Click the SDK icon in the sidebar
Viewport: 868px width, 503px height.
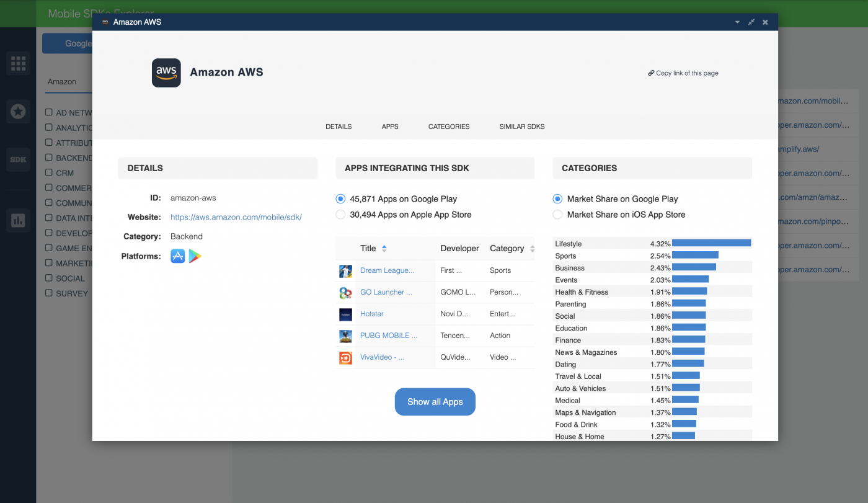[18, 159]
